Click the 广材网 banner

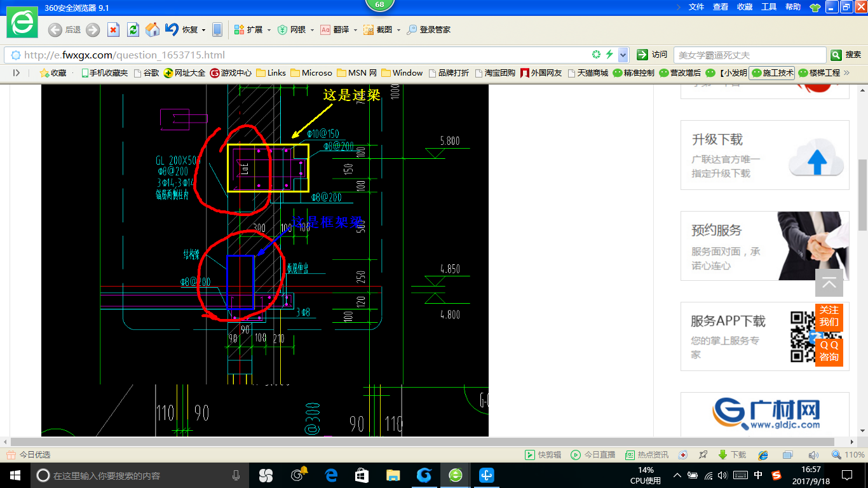(765, 413)
